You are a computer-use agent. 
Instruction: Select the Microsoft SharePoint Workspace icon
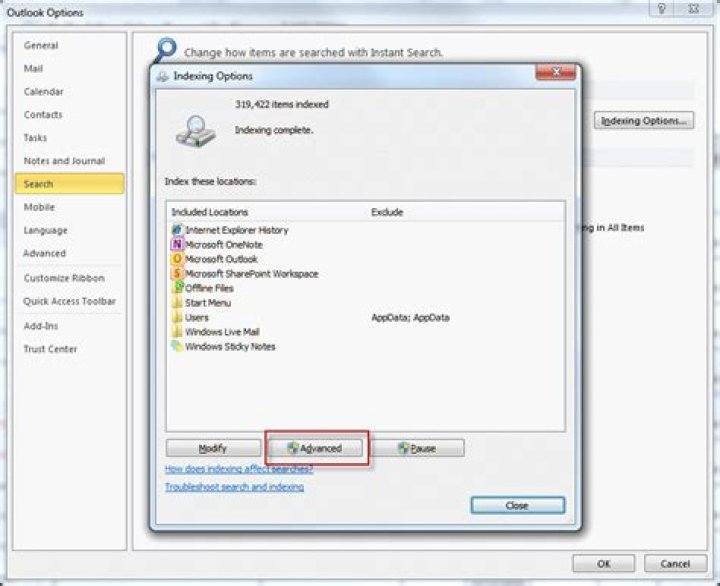point(177,273)
